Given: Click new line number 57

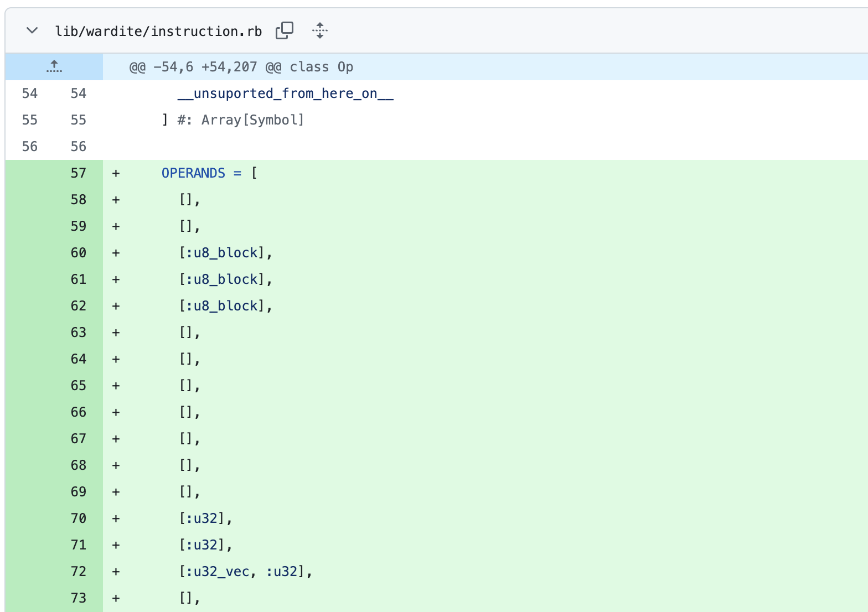Looking at the screenshot, I should (79, 173).
